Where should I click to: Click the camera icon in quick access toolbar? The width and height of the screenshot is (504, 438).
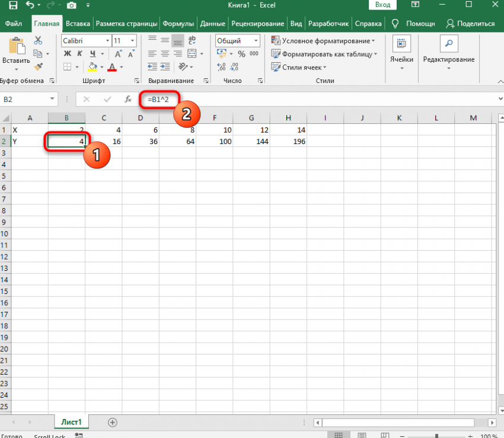tap(71, 5)
